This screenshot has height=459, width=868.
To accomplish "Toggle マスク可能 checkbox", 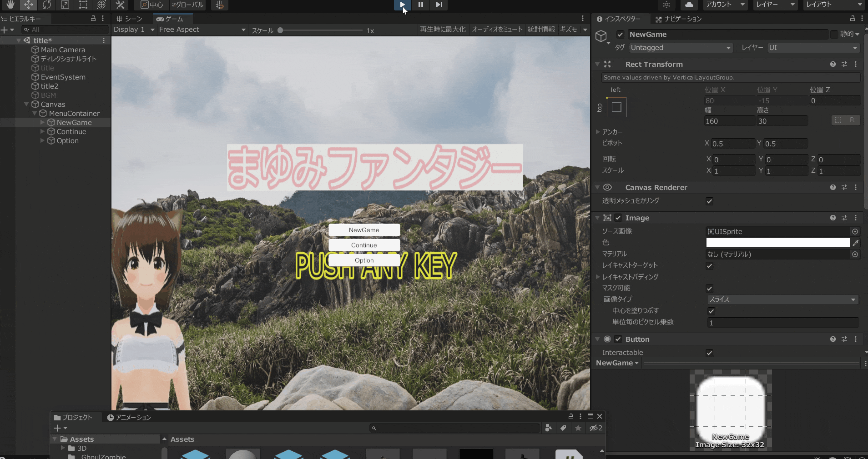I will click(x=709, y=289).
